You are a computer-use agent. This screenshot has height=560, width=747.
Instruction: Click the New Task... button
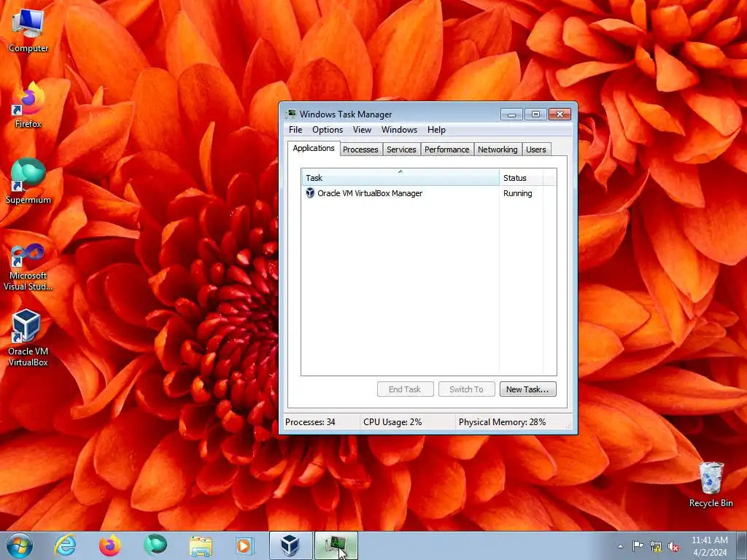pos(527,389)
